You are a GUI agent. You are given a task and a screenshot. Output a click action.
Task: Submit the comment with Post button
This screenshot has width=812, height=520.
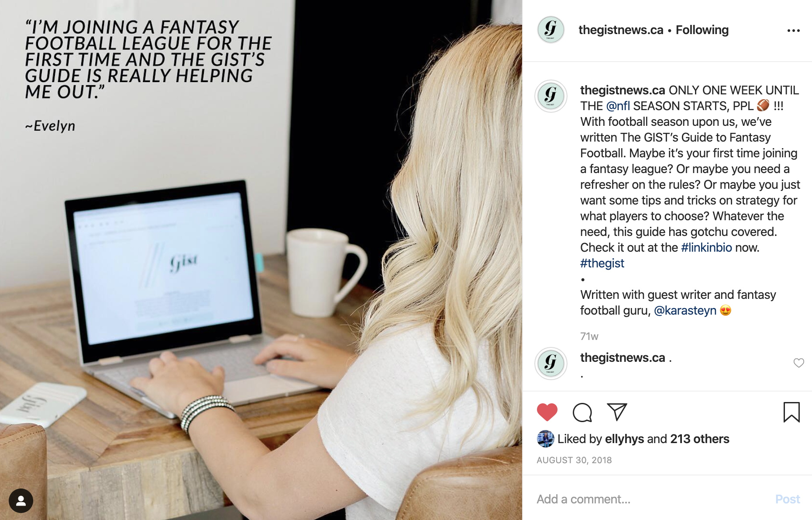click(788, 499)
